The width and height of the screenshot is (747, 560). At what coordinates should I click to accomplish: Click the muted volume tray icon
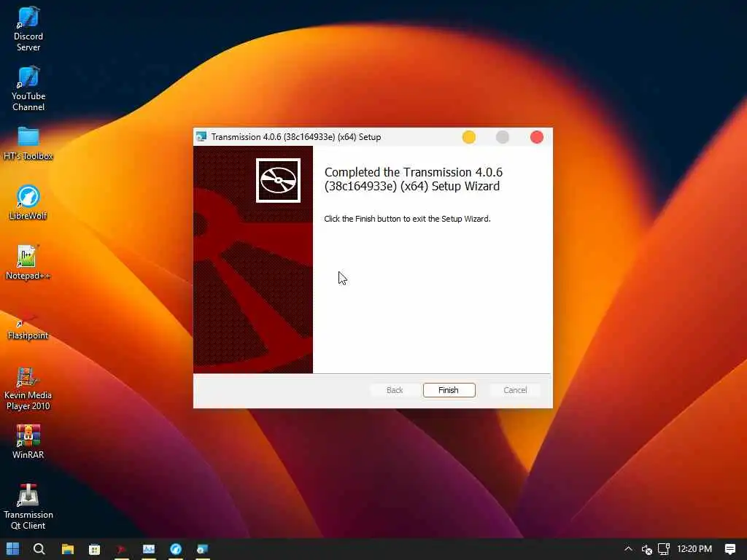(x=646, y=550)
